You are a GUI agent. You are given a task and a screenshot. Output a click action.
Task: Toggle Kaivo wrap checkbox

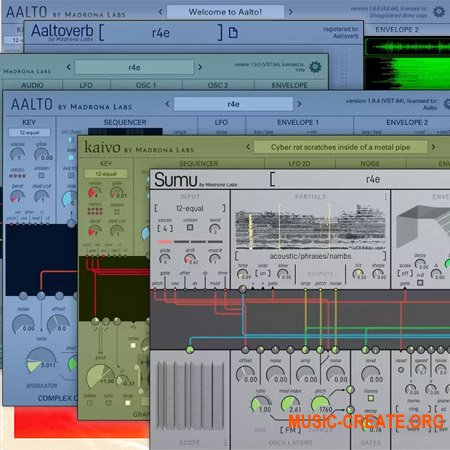click(x=128, y=403)
